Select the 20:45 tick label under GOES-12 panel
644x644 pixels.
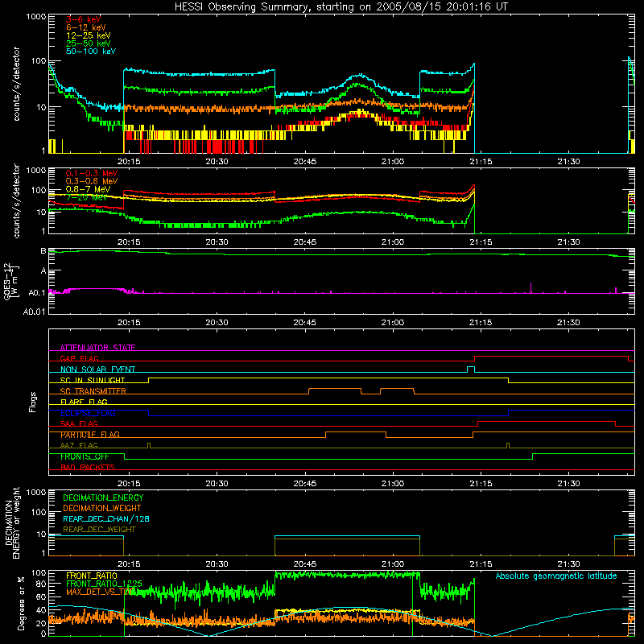305,323
